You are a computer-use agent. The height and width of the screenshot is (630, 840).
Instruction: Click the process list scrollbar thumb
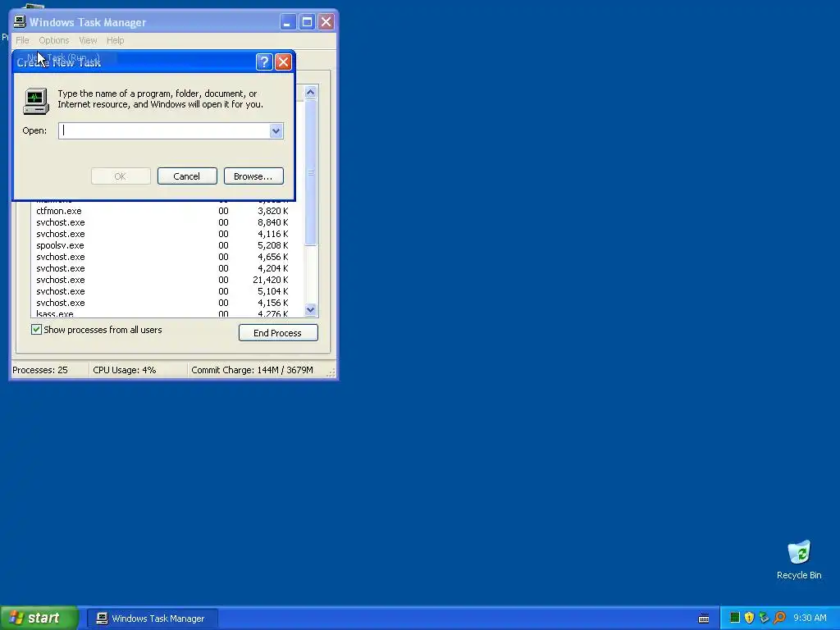tap(311, 172)
